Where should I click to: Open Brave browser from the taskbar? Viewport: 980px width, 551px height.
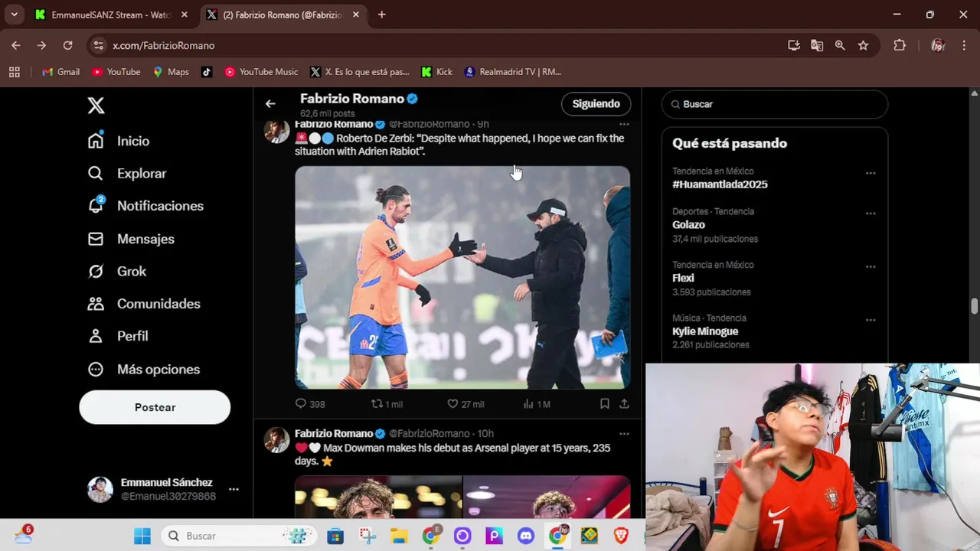tap(621, 536)
